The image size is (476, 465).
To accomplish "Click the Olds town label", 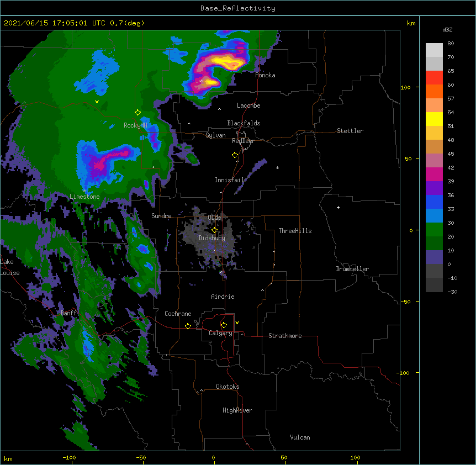I will pos(214,218).
